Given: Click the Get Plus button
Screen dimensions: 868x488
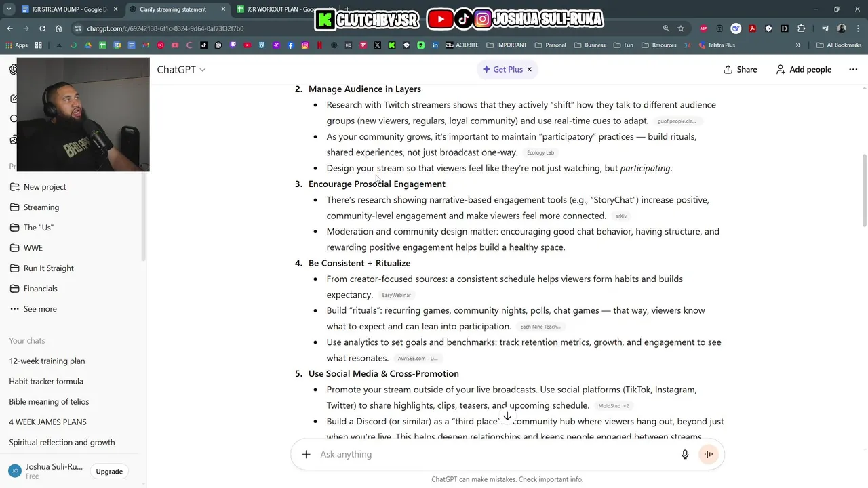Looking at the screenshot, I should (502, 69).
